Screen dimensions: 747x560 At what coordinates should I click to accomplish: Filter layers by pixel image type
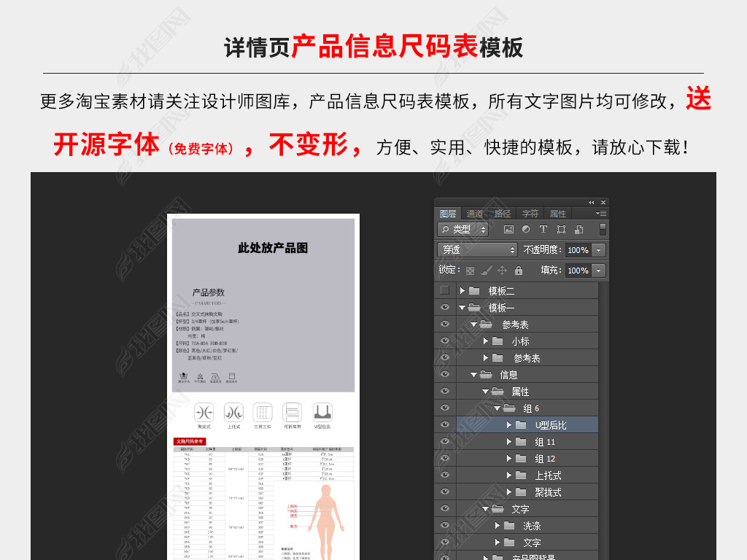(x=508, y=229)
